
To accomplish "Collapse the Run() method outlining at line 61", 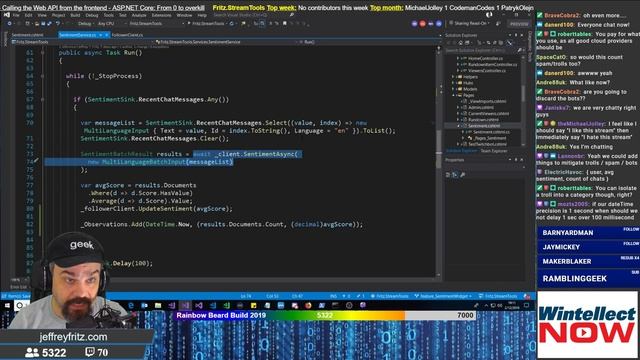I will tap(42, 53).
